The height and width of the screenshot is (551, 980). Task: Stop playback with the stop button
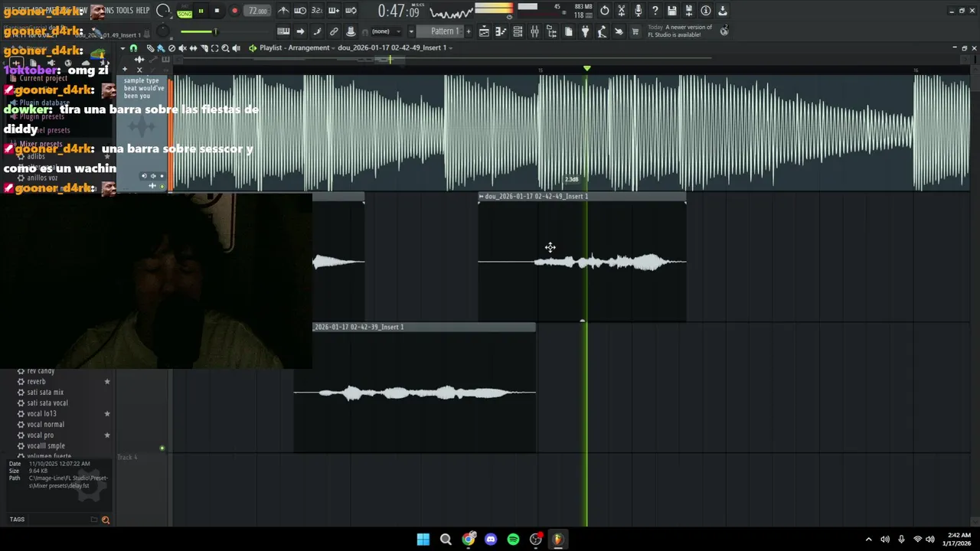click(x=217, y=11)
